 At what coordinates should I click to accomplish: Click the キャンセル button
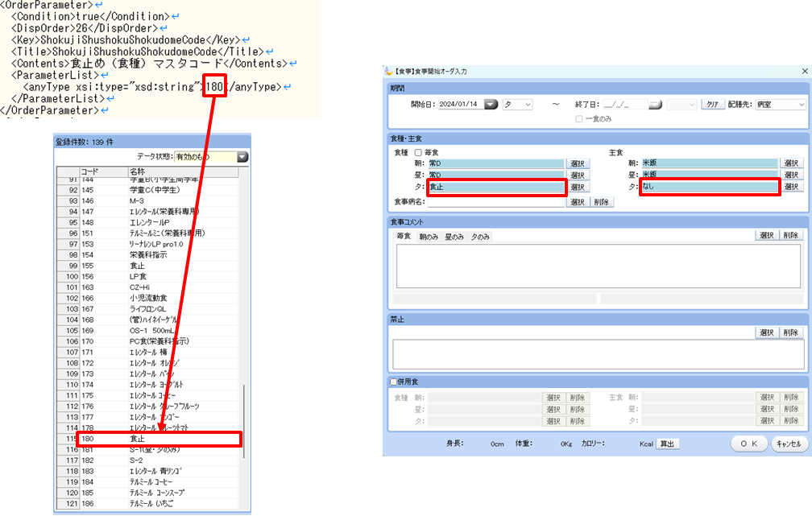coord(789,444)
